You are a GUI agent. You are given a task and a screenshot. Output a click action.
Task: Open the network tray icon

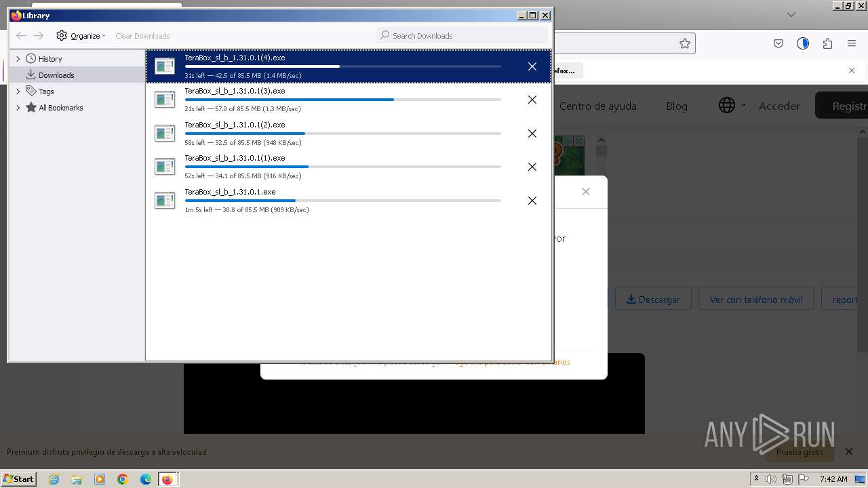tap(787, 479)
